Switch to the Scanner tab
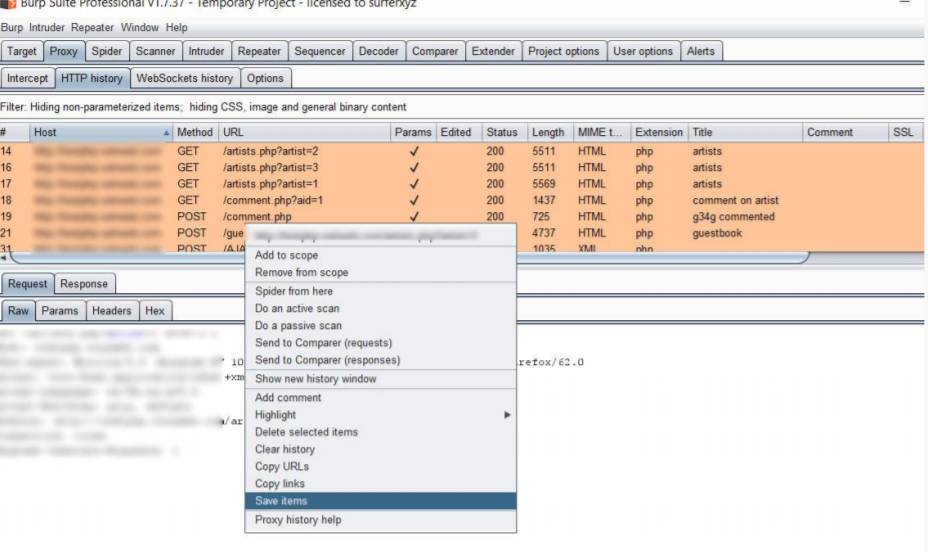This screenshot has width=928, height=552. click(155, 51)
